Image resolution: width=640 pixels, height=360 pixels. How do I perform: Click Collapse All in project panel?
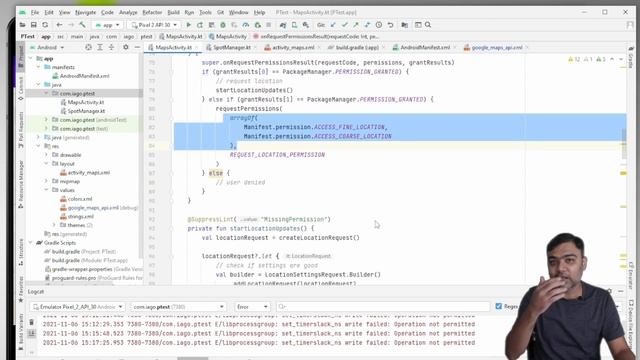coord(111,47)
